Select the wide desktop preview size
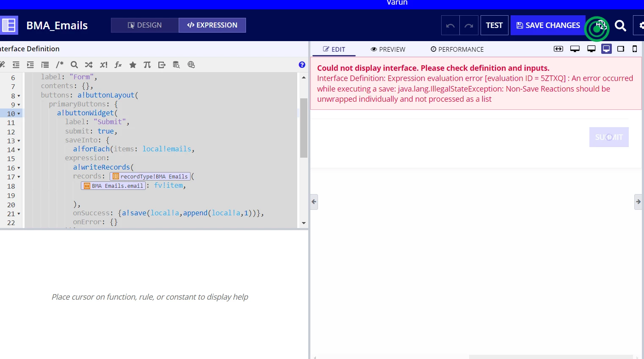Screen dimensions: 644x359 click(575, 49)
